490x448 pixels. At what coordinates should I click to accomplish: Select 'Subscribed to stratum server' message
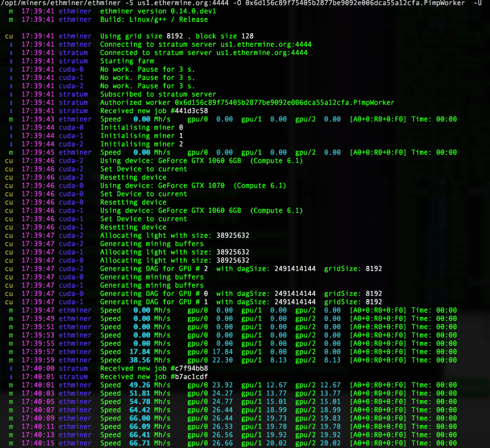pos(158,94)
